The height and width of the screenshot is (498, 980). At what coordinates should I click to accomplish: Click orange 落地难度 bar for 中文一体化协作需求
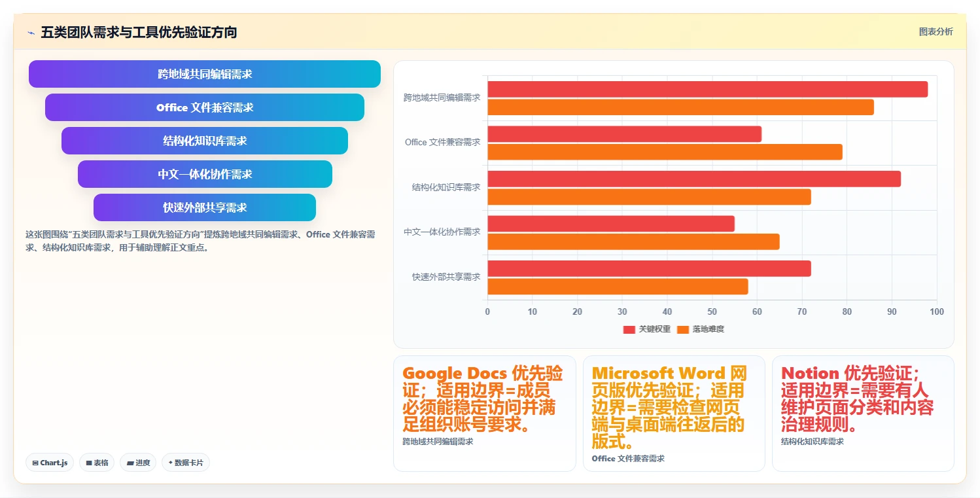coord(634,241)
